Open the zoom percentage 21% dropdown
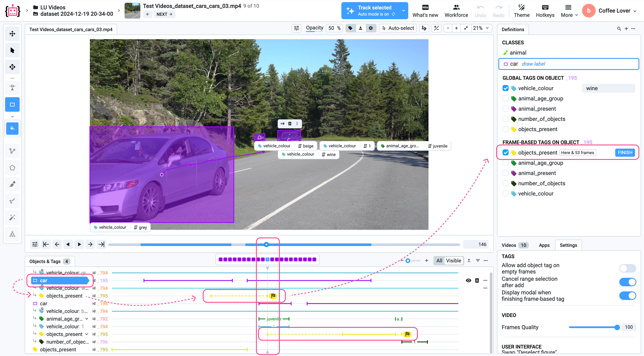The height and width of the screenshot is (356, 644). [481, 28]
